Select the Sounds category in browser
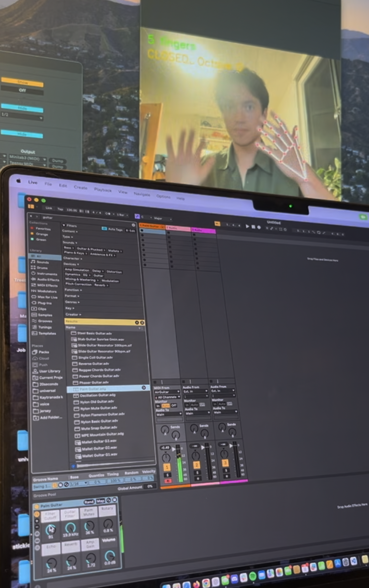Image resolution: width=369 pixels, height=588 pixels. point(42,262)
